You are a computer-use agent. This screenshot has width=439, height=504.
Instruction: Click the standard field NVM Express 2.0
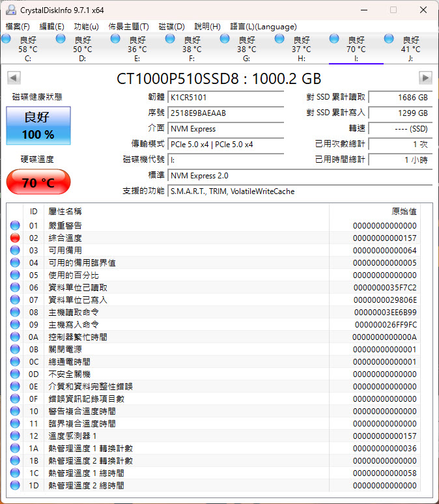(x=300, y=176)
